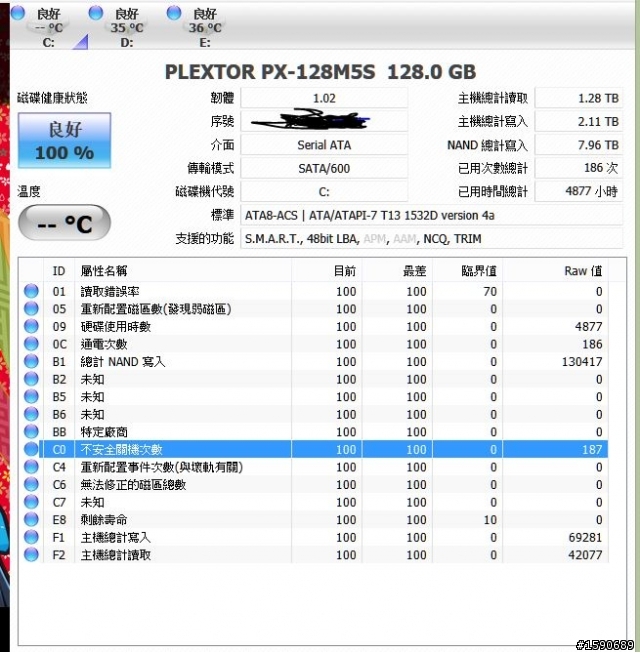This screenshot has height=653, width=640.
Task: Click the blue status orb for drive D:
Action: (x=96, y=13)
